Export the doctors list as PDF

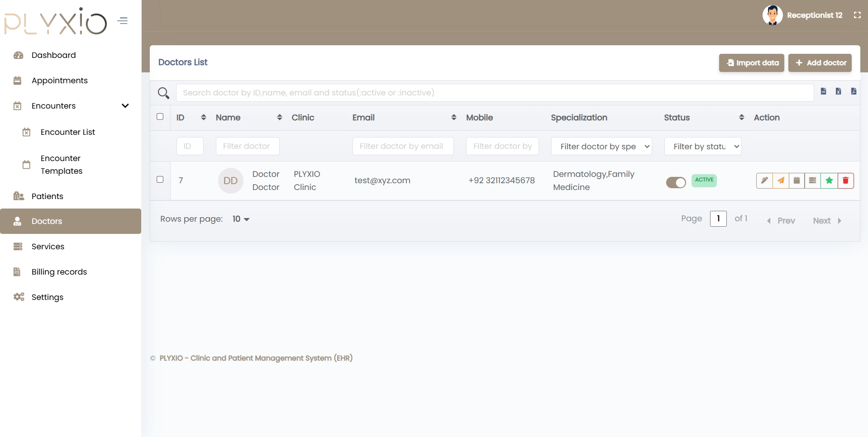tap(854, 91)
